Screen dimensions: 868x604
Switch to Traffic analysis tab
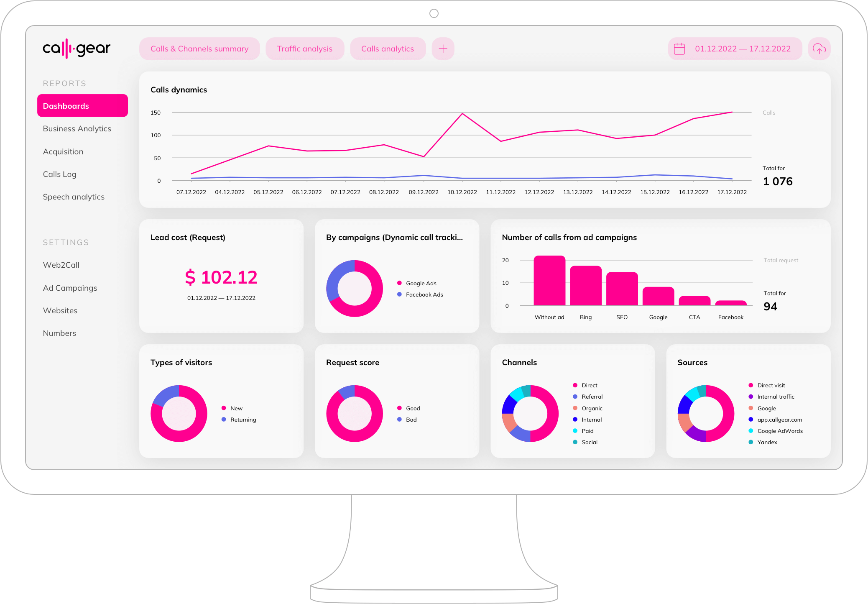pyautogui.click(x=304, y=49)
